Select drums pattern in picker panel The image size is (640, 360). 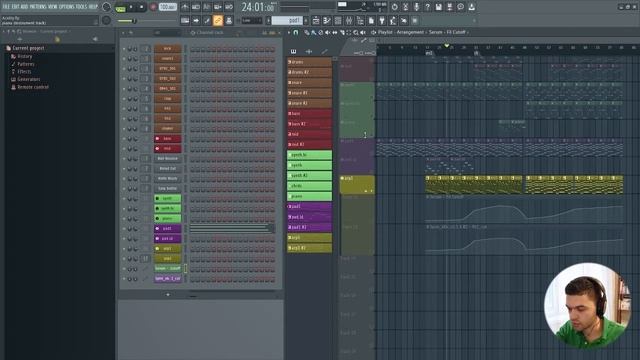309,62
